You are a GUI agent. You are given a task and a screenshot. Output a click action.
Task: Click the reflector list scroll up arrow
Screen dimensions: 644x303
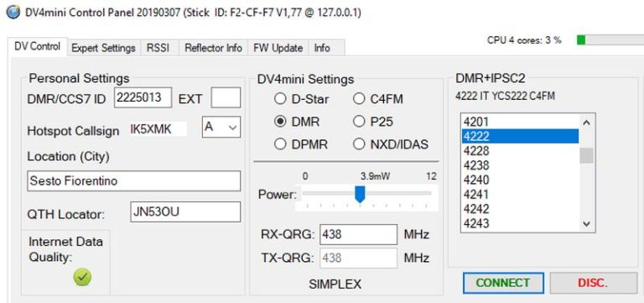[586, 123]
